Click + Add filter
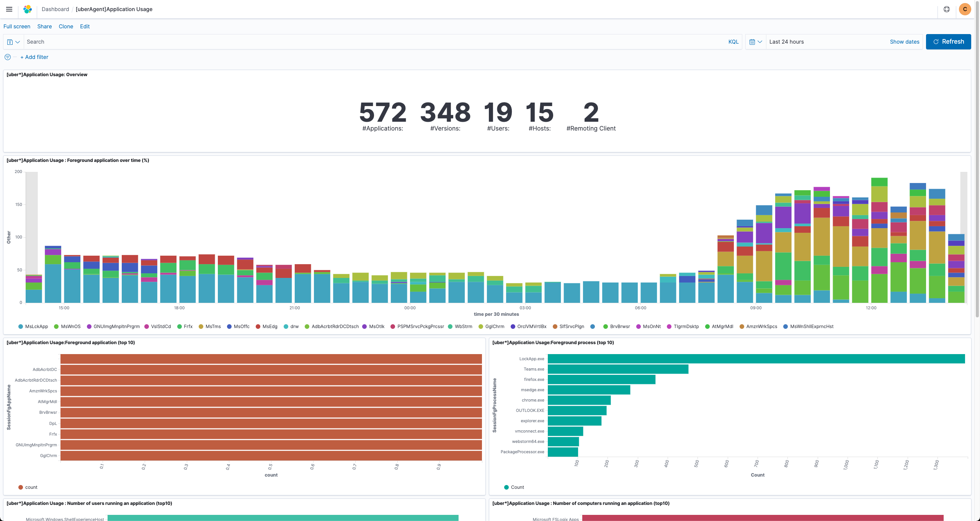The width and height of the screenshot is (980, 521). [34, 57]
